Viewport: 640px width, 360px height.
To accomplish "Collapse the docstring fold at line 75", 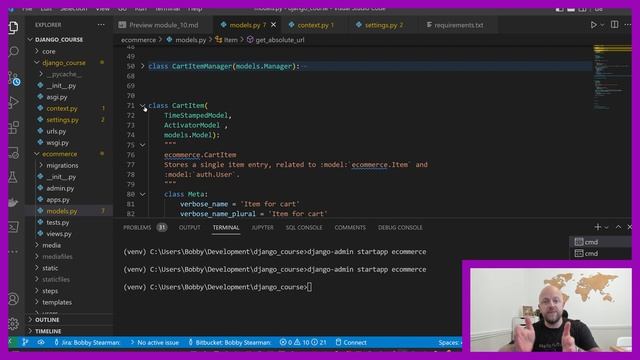I will 142,145.
